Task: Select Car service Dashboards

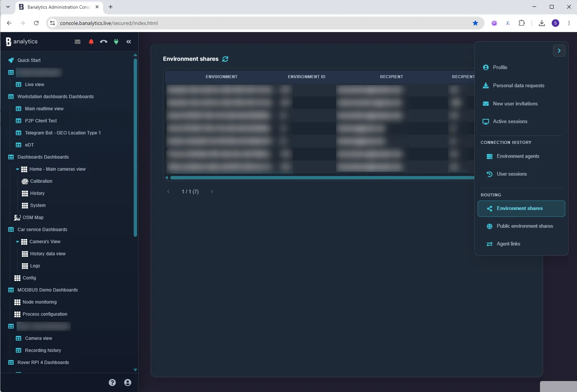Action: tap(42, 230)
